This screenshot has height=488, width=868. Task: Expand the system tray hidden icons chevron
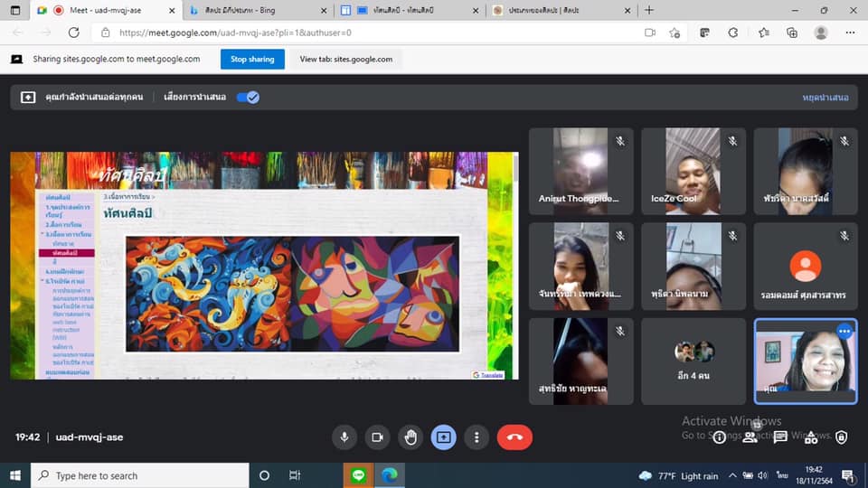coord(733,475)
